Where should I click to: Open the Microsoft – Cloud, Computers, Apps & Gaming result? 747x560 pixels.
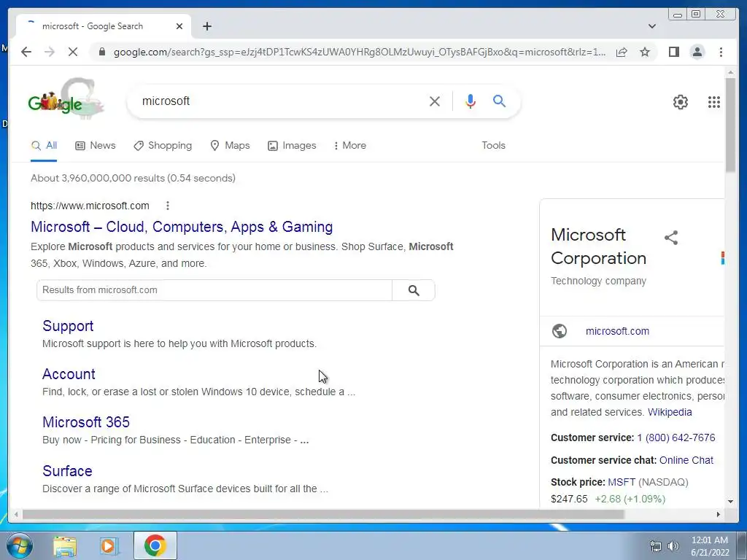(x=182, y=227)
